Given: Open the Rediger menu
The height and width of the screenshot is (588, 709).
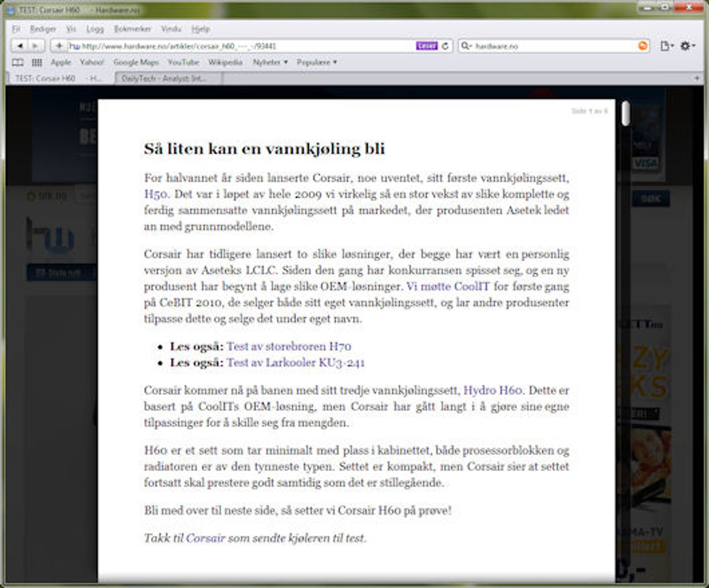Looking at the screenshot, I should pyautogui.click(x=43, y=29).
